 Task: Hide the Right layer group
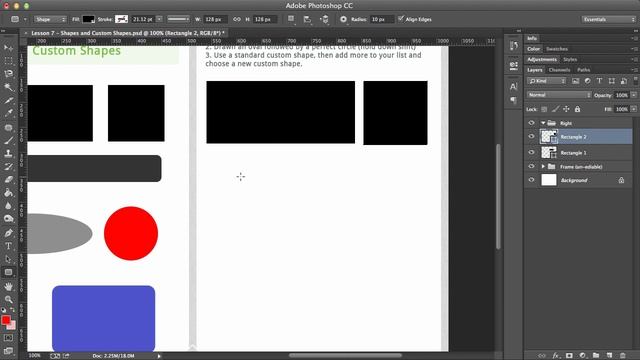pos(531,123)
